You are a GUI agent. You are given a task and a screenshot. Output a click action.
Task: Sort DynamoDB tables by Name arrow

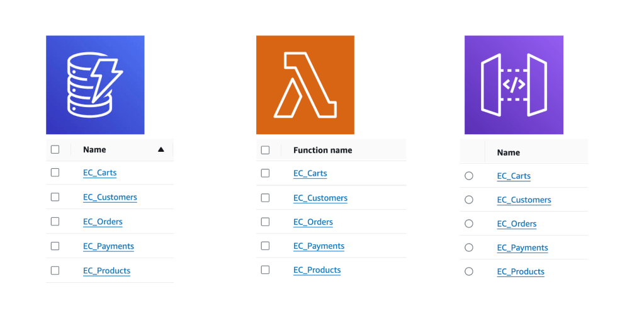(x=161, y=150)
